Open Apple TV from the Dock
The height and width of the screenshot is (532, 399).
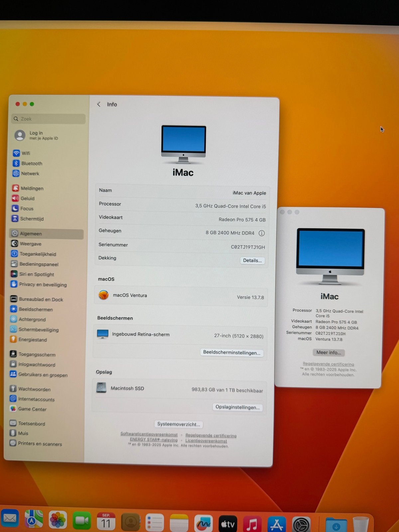point(228,524)
